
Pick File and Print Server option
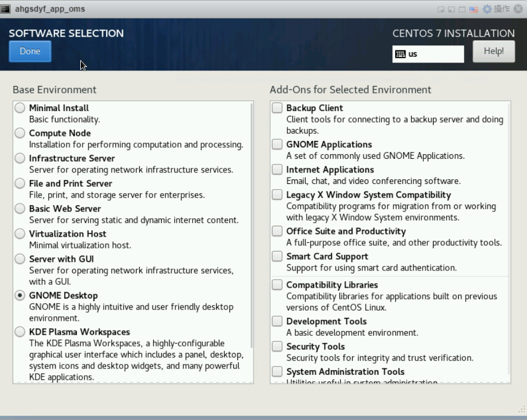pyautogui.click(x=20, y=183)
